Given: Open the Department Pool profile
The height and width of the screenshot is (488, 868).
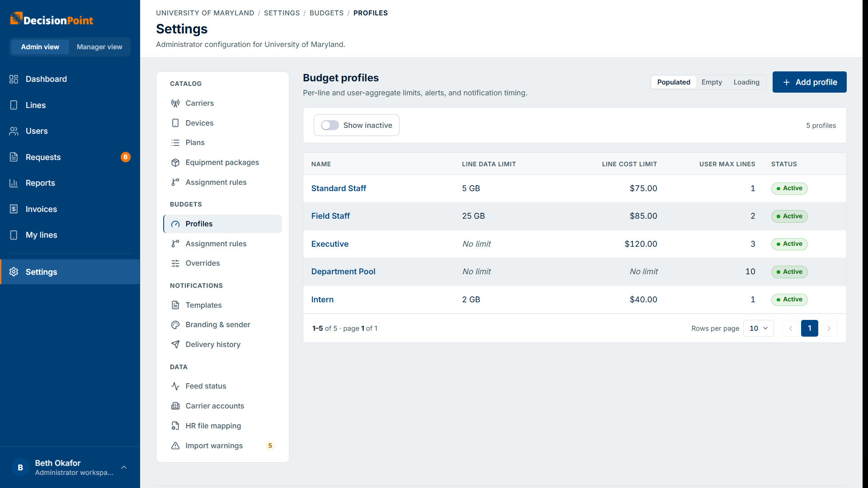Looking at the screenshot, I should pos(343,272).
